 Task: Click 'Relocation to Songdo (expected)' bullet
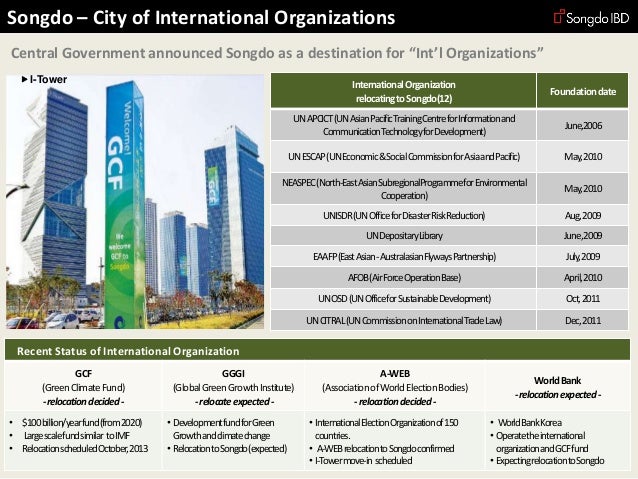230,448
